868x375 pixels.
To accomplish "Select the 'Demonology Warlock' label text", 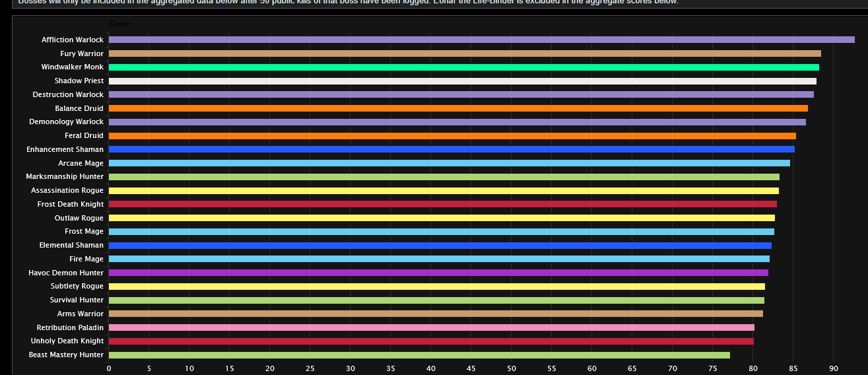I will (67, 122).
